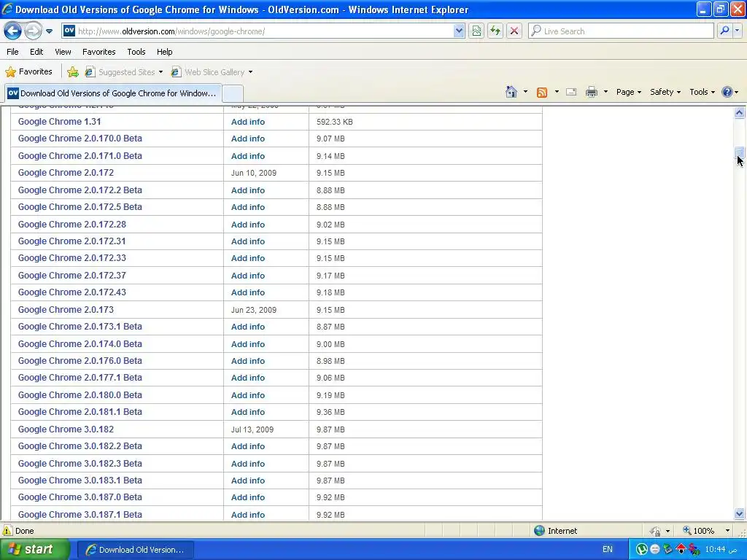Image resolution: width=747 pixels, height=560 pixels.
Task: Expand the Print options dropdown arrow
Action: [x=605, y=92]
